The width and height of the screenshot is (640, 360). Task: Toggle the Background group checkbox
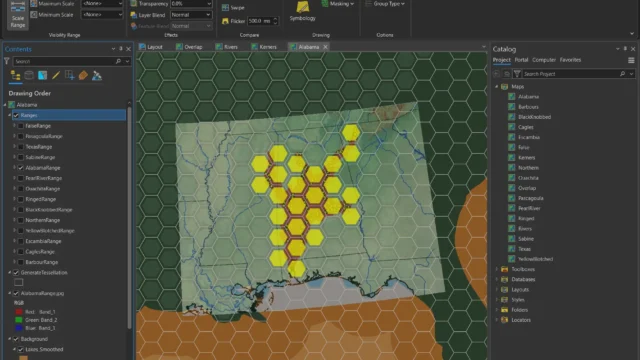(16, 339)
